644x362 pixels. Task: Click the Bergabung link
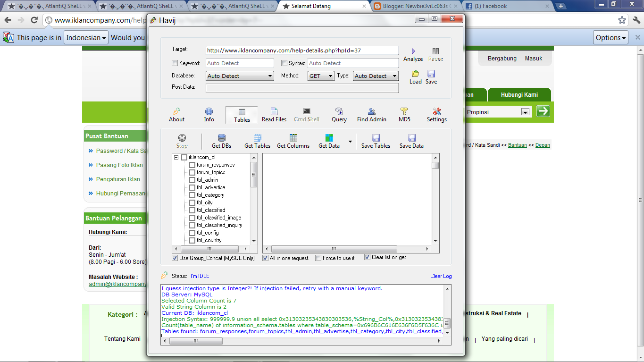point(502,59)
